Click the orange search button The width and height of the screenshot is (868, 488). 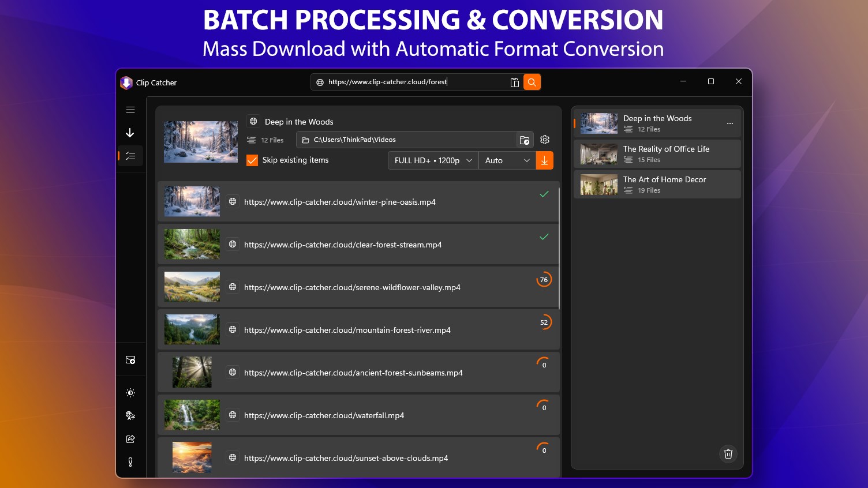(532, 82)
